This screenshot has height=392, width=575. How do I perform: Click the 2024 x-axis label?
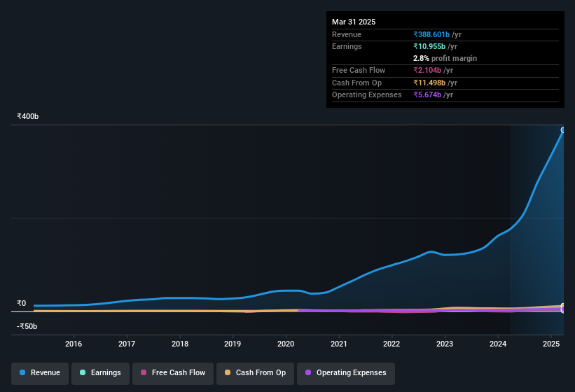click(498, 344)
